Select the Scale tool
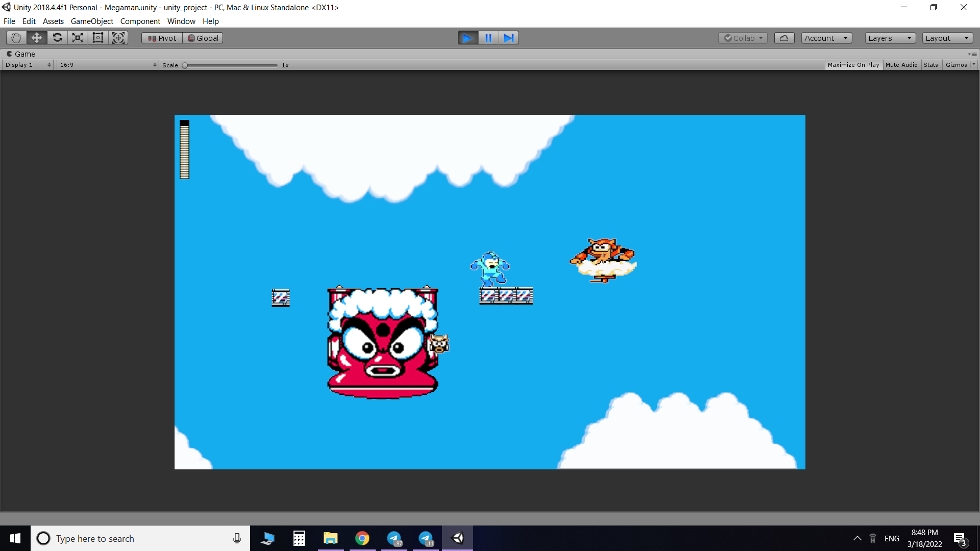 click(78, 38)
